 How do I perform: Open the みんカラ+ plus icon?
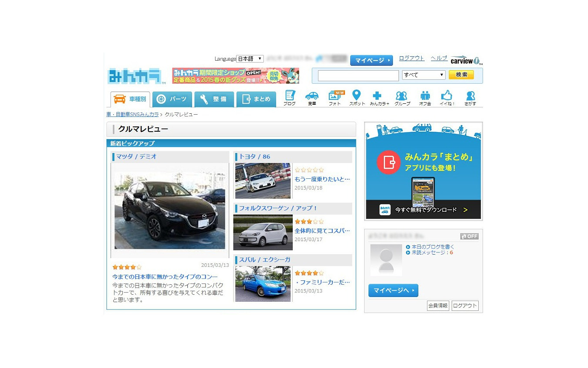click(x=379, y=98)
